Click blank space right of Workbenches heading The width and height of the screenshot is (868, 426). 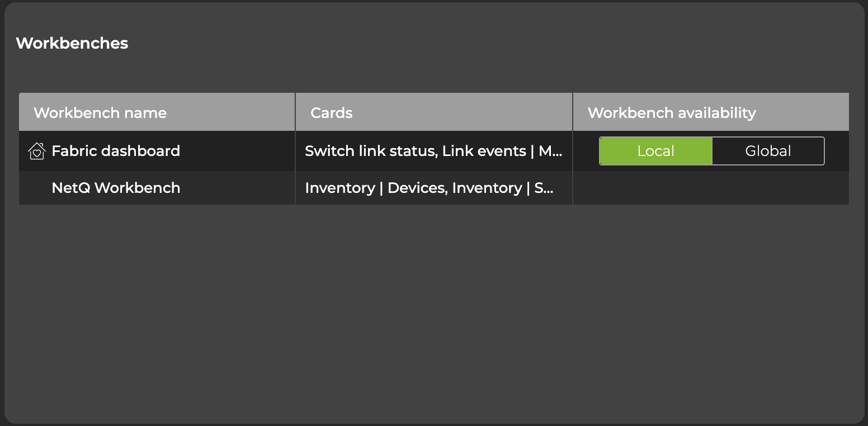tap(447, 43)
